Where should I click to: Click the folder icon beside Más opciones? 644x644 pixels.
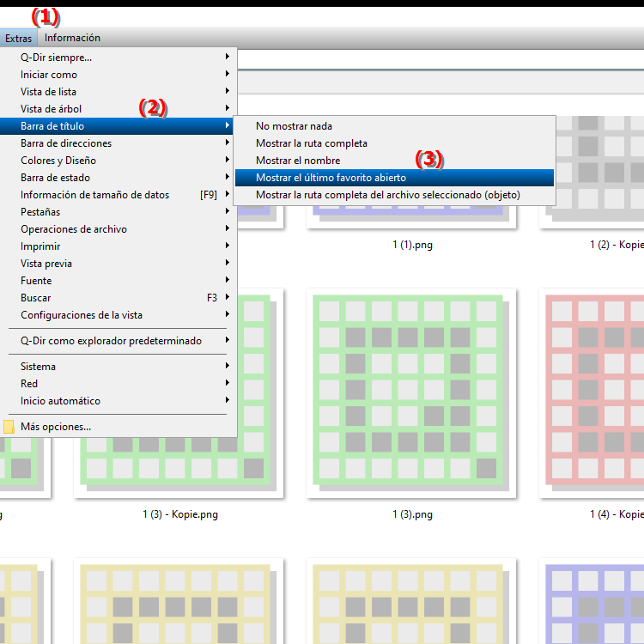pos(9,427)
